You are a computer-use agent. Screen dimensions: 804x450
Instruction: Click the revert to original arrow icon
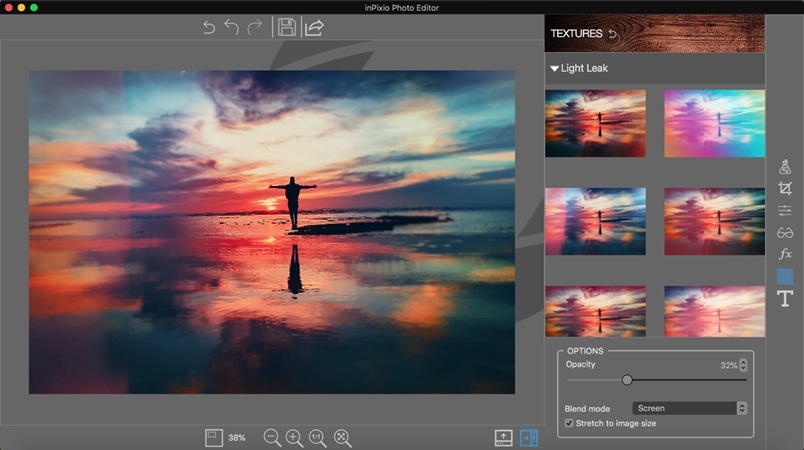pos(209,27)
